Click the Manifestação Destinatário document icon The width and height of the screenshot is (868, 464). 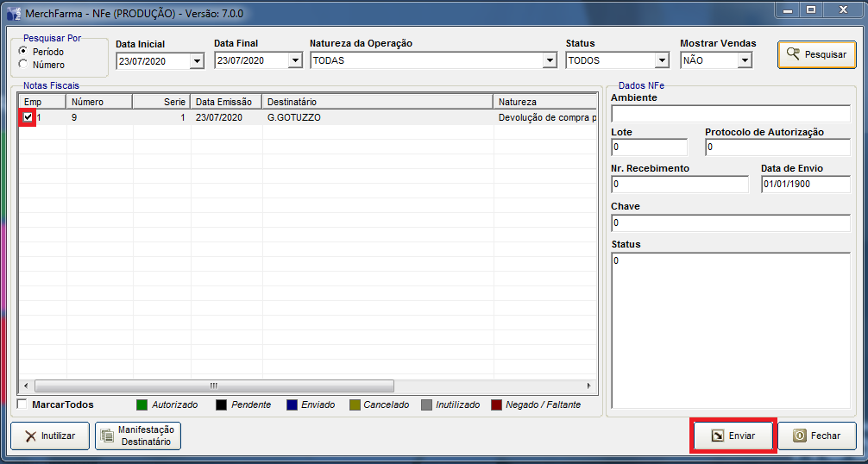107,436
